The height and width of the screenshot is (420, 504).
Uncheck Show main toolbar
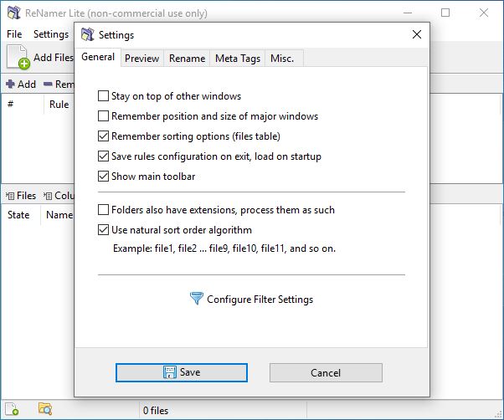103,176
